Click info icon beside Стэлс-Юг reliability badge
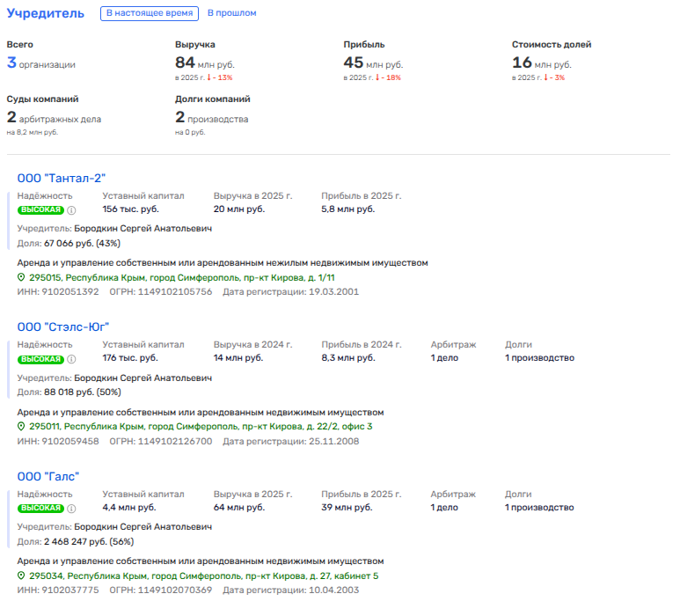680x616 pixels. (72, 359)
